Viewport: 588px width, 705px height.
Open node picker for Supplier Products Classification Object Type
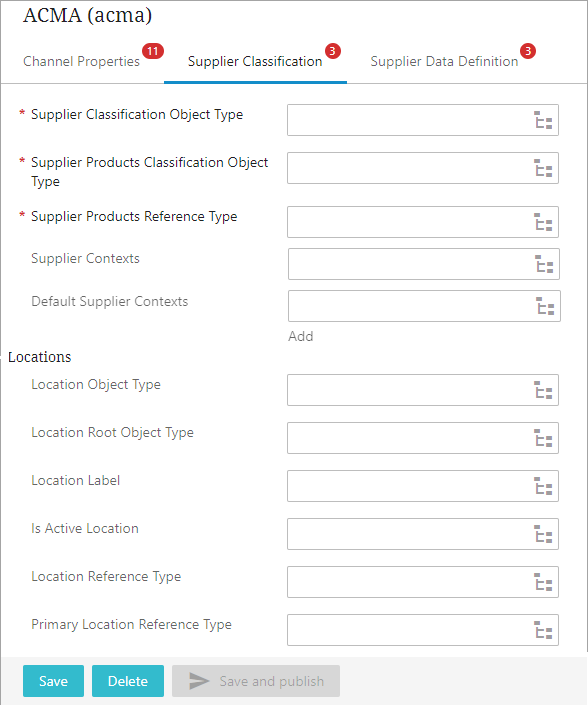(x=543, y=168)
